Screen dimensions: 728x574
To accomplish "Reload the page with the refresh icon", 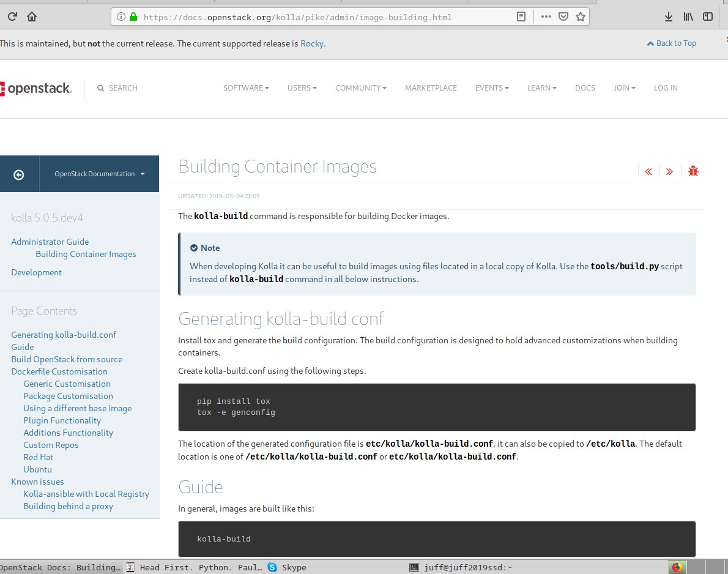I will tap(12, 17).
